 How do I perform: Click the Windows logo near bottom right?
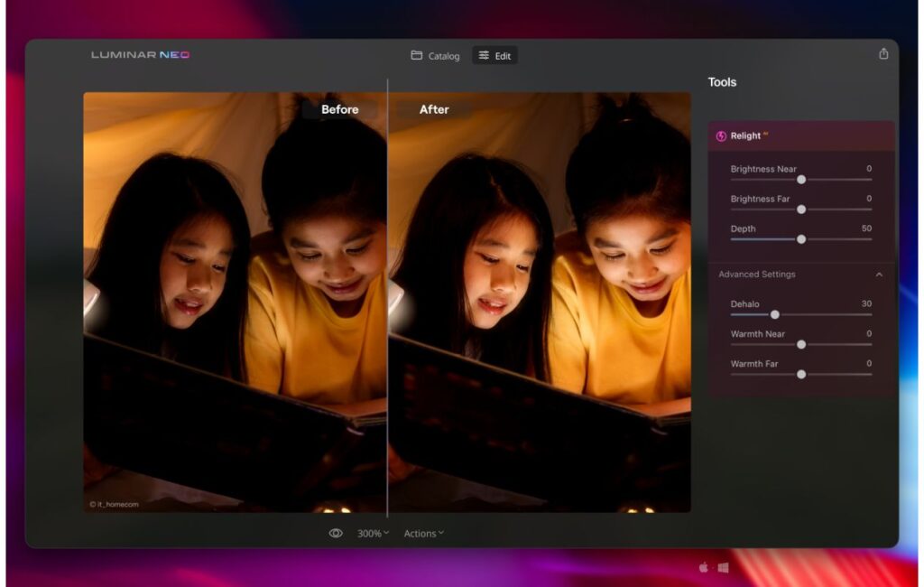(x=722, y=567)
